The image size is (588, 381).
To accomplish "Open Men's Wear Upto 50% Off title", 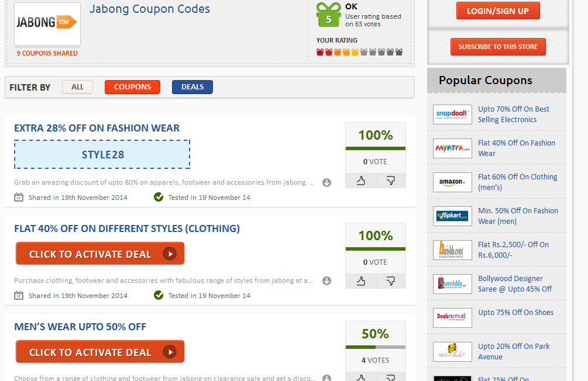I will click(80, 327).
